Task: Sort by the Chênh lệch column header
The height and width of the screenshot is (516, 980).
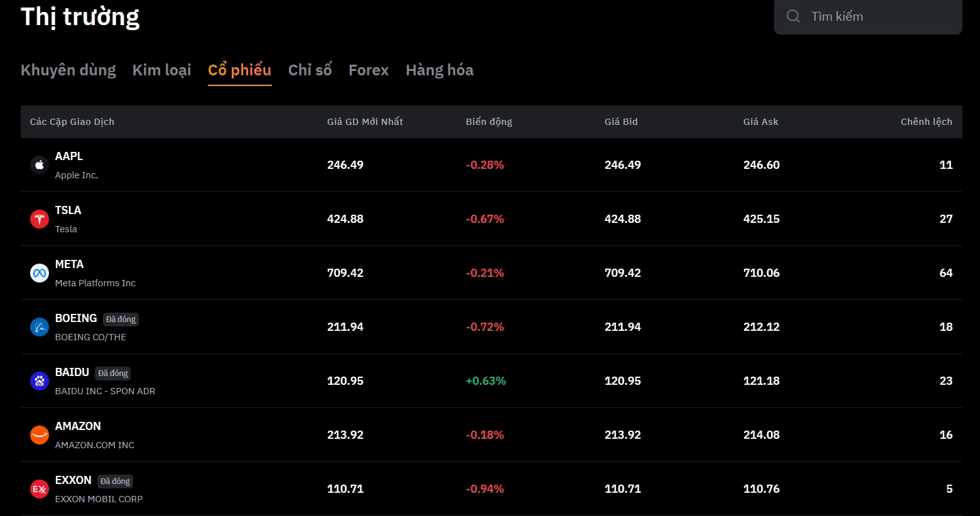Action: coord(926,122)
